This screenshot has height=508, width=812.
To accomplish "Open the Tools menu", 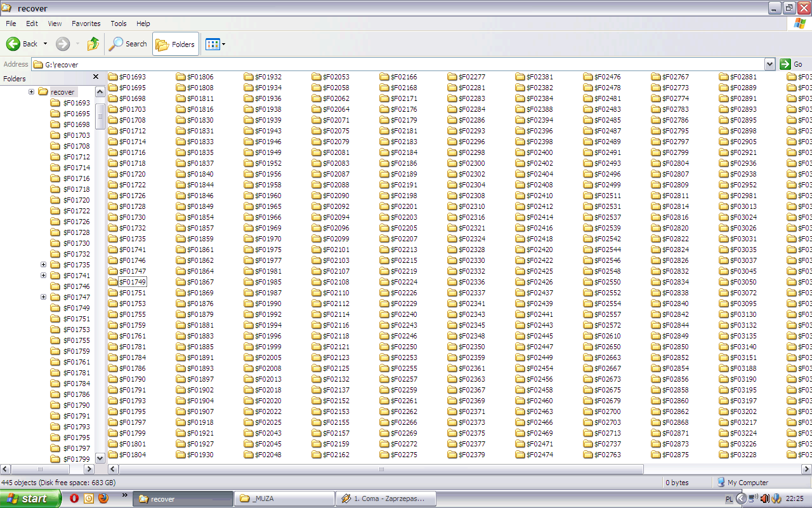I will tap(119, 23).
